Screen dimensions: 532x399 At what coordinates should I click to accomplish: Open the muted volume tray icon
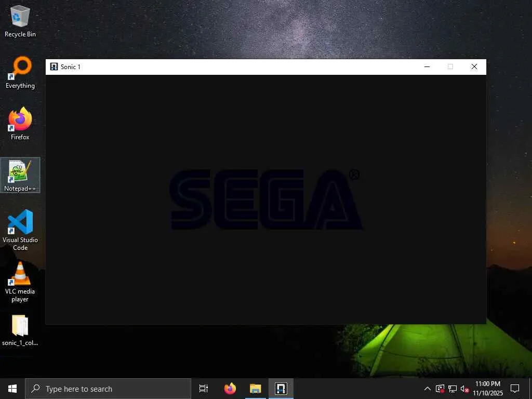pyautogui.click(x=464, y=389)
